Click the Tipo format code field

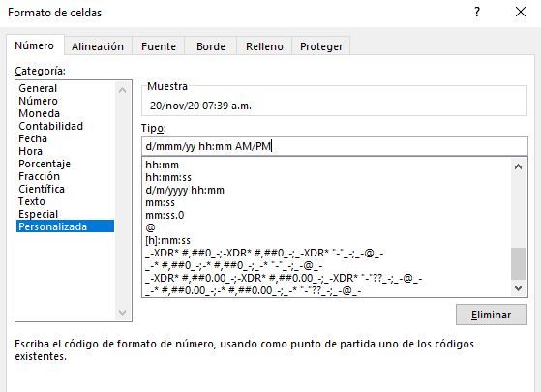click(334, 146)
